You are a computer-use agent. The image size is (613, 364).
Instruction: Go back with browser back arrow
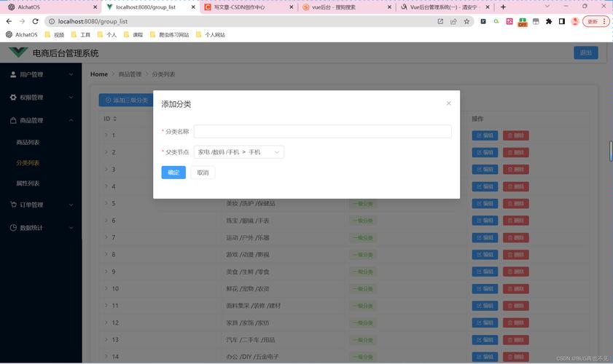coord(9,22)
